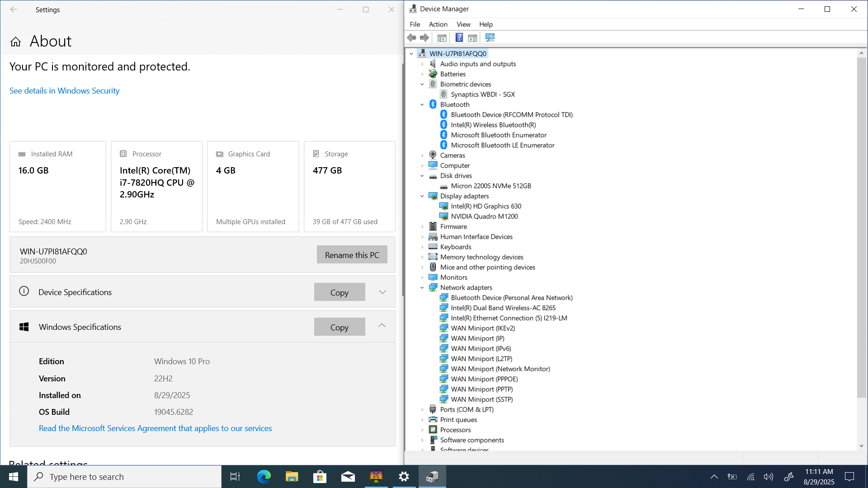Open the Action menu in Device Manager

438,24
